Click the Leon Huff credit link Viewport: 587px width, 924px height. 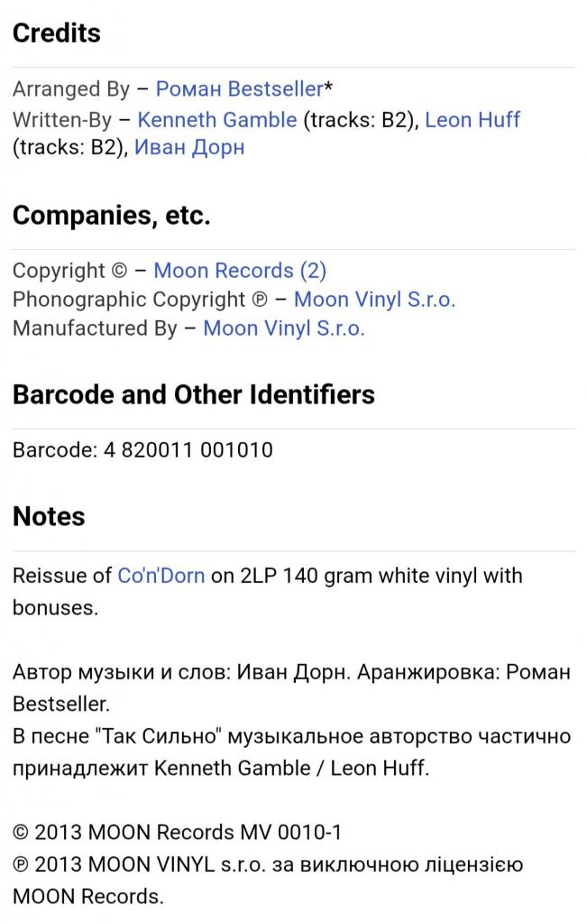coord(472,120)
